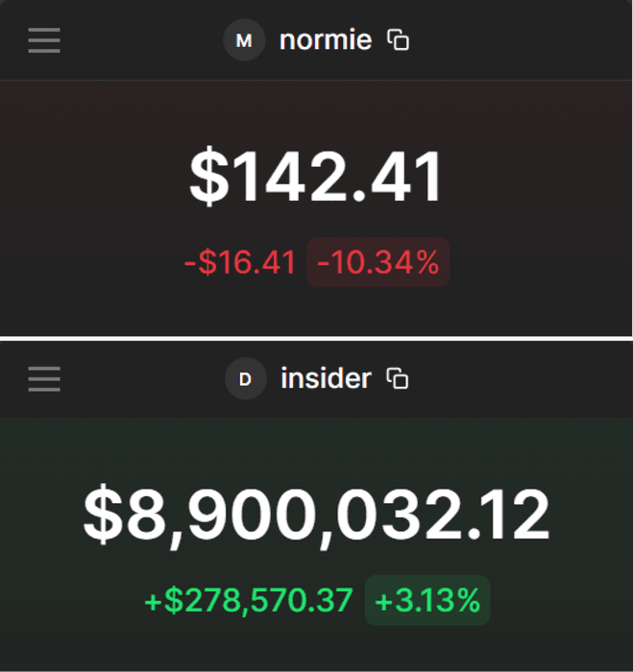Screen dimensions: 633x672
Task: Click the $142.41 balance
Action: pos(315,177)
